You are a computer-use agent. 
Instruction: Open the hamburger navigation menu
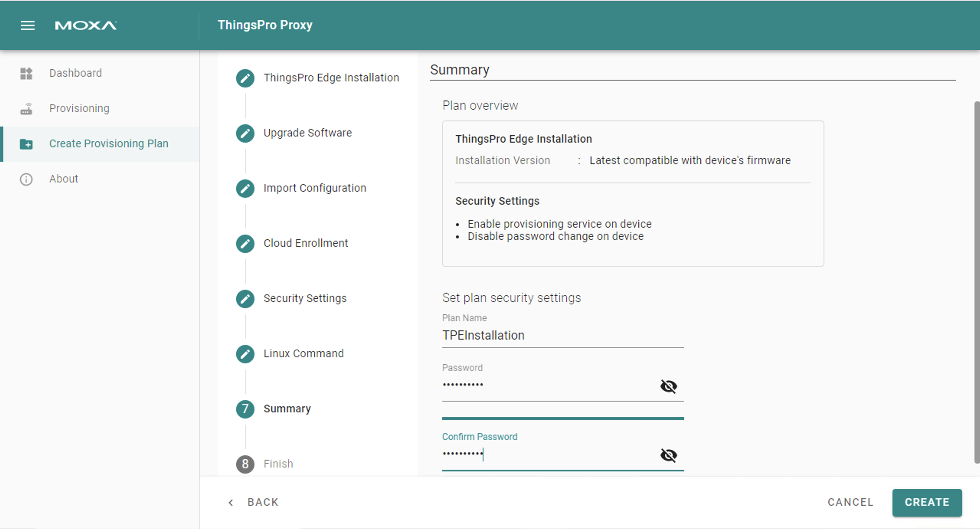point(28,25)
